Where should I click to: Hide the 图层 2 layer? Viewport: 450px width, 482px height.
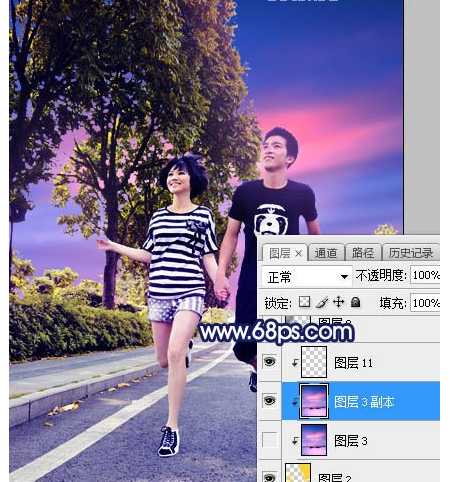tap(269, 476)
